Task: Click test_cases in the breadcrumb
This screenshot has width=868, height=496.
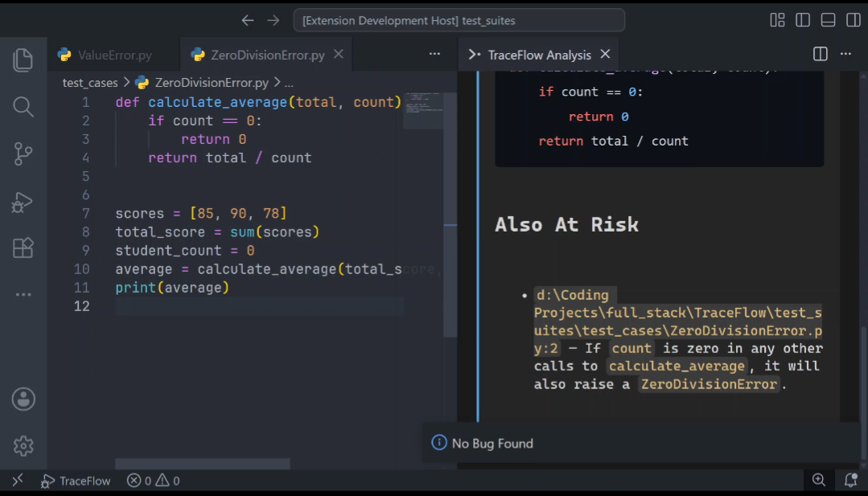Action: [x=90, y=83]
